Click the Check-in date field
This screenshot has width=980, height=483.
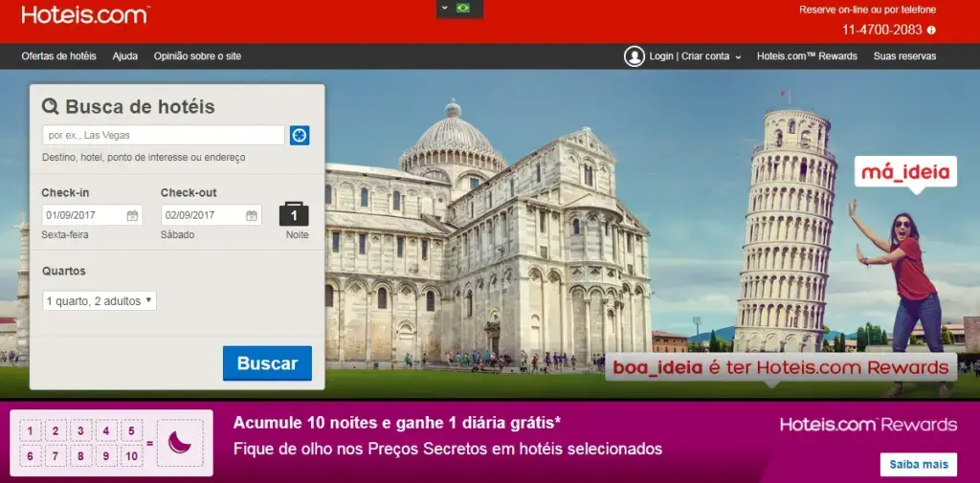pos(92,215)
